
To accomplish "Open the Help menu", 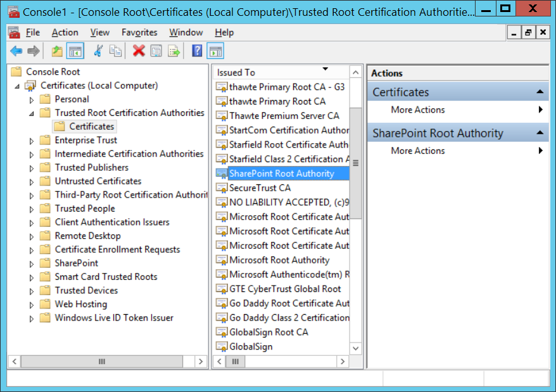I will (x=224, y=33).
